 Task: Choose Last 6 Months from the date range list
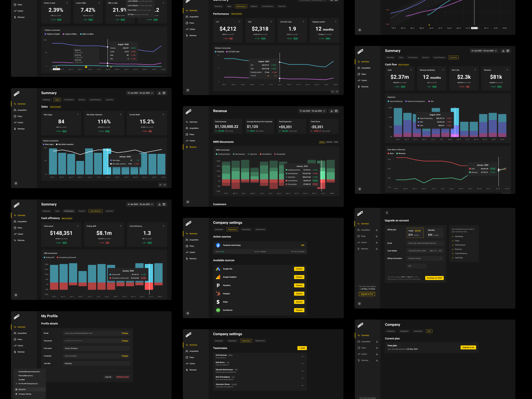click(x=140, y=6)
